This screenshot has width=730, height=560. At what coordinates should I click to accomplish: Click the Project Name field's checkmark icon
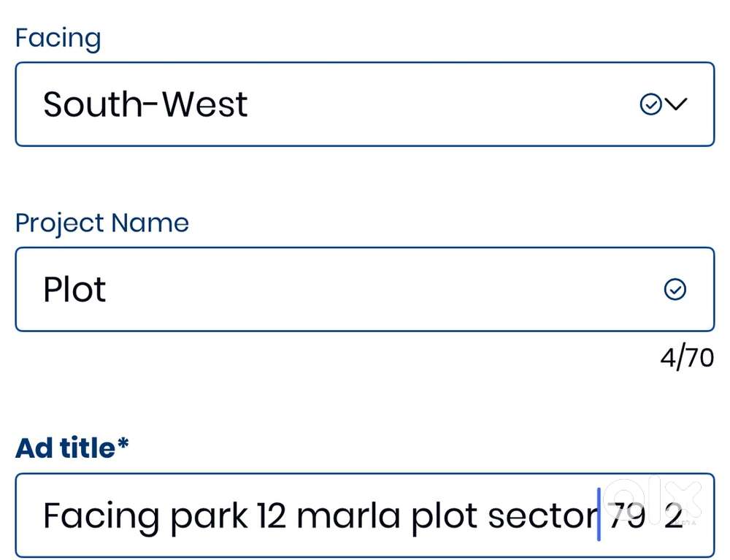pyautogui.click(x=675, y=290)
